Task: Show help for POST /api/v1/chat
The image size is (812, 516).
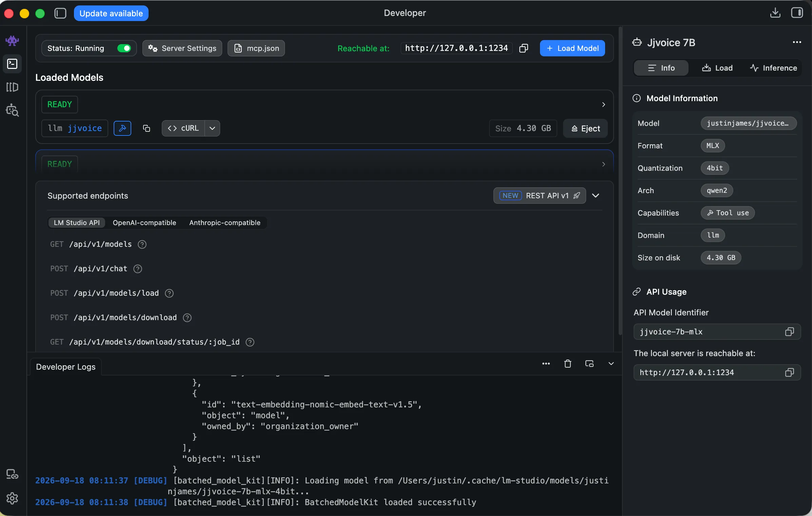Action: [138, 269]
